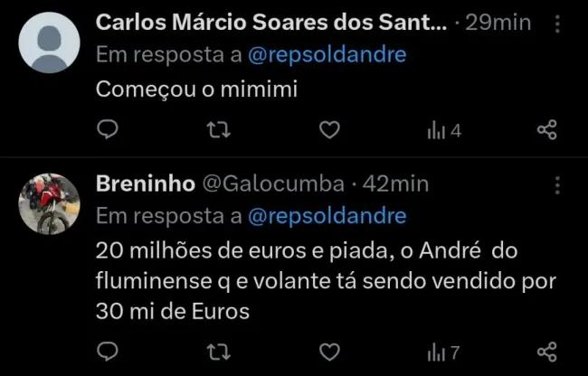View analytics showing 7 views

[x=443, y=351]
